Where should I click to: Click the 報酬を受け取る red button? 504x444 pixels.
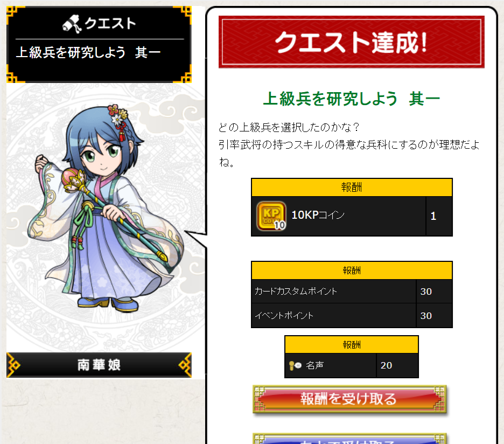[x=349, y=399]
